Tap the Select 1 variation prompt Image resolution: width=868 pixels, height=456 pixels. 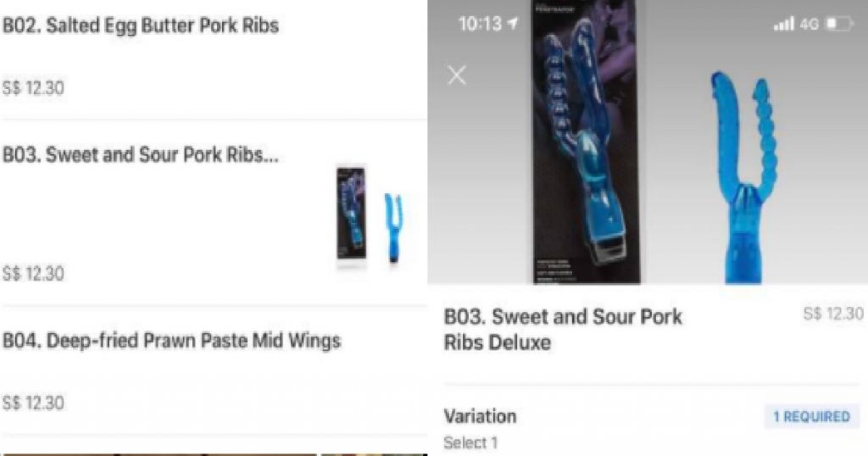[x=470, y=442]
